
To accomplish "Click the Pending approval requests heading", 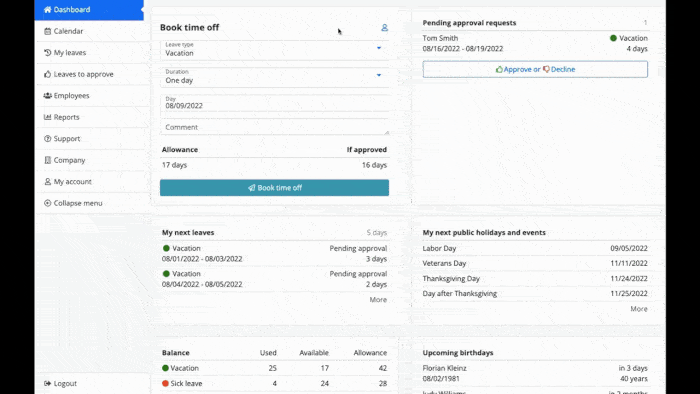I will click(469, 23).
